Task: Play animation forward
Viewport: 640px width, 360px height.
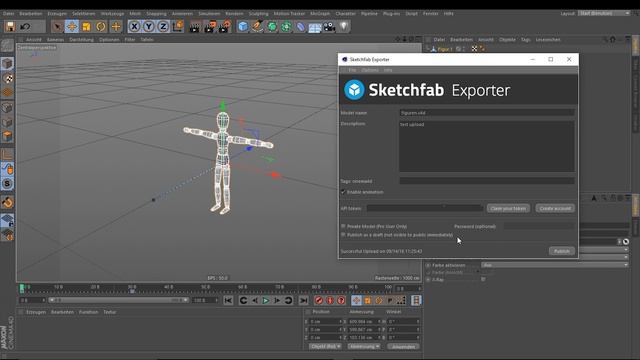Action: (266, 300)
